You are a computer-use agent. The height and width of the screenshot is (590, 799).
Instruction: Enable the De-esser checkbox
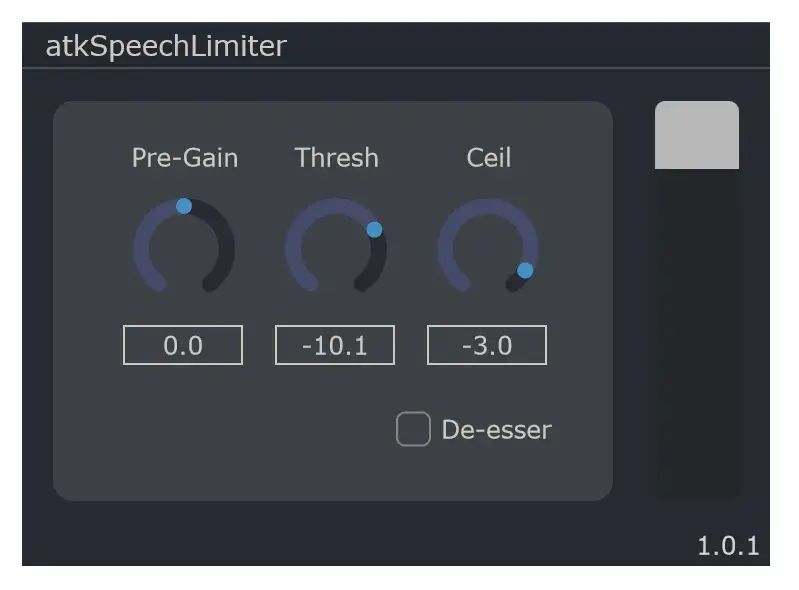[413, 429]
